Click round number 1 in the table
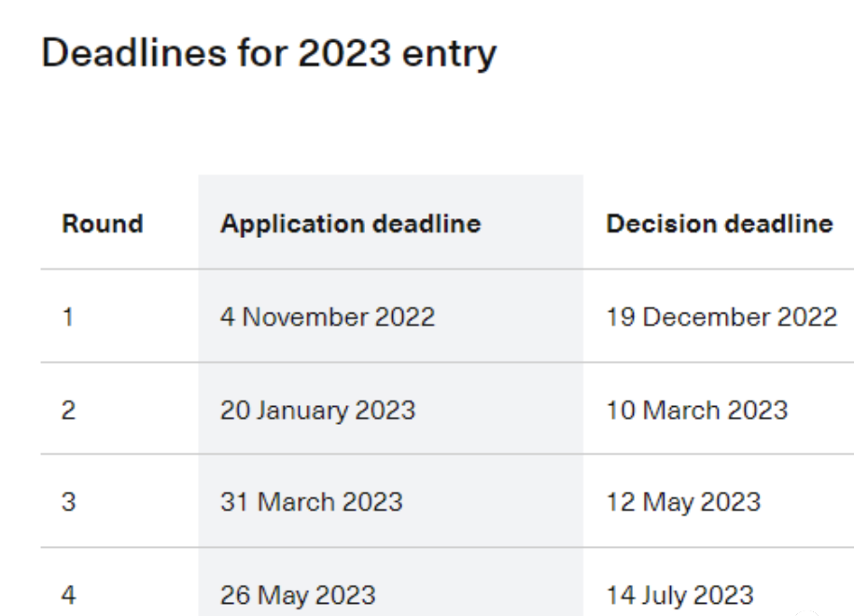The height and width of the screenshot is (616, 854). point(67,316)
